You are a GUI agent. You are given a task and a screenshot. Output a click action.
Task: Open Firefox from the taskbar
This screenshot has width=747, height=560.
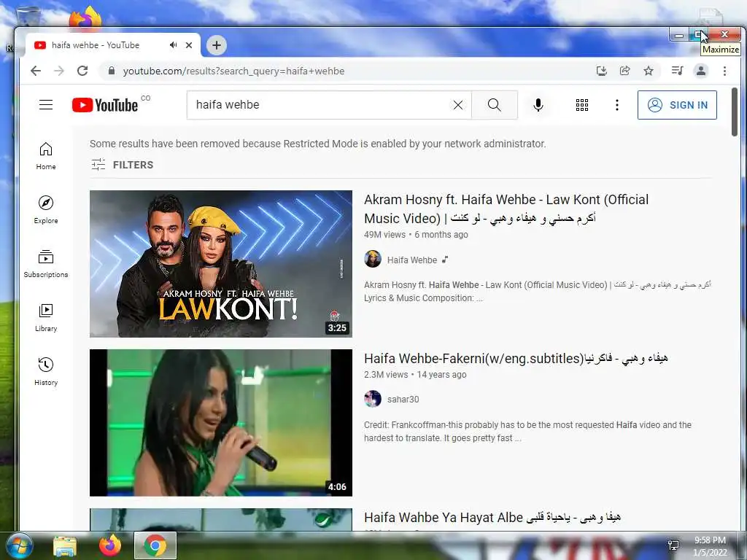pos(110,545)
